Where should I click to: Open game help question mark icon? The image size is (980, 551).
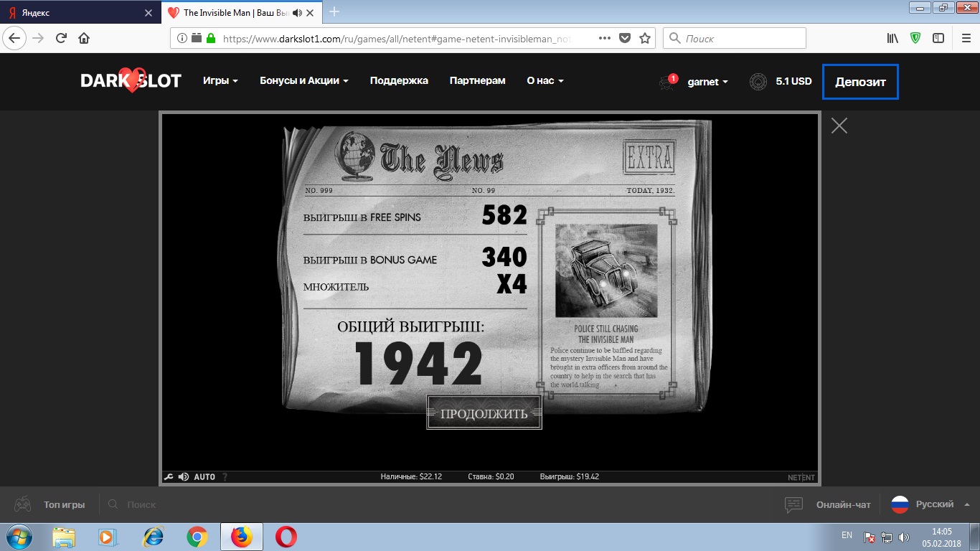[225, 476]
